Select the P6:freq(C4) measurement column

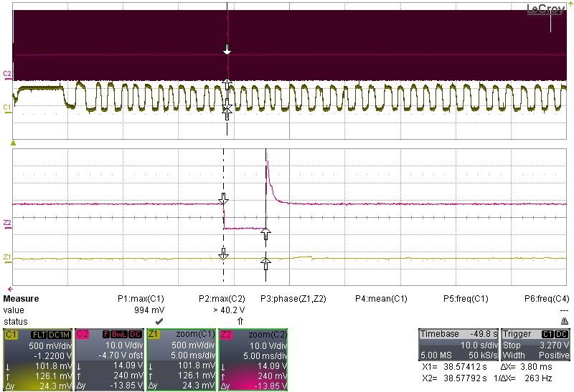point(547,299)
